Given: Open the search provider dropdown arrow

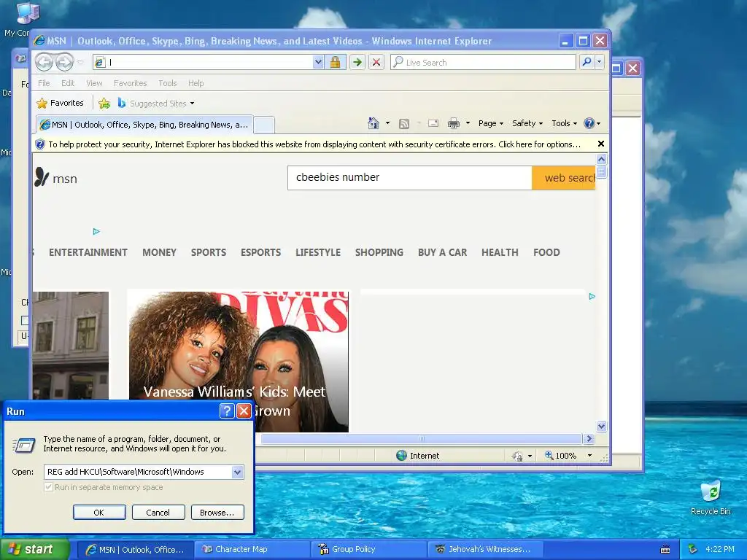Looking at the screenshot, I should 600,62.
